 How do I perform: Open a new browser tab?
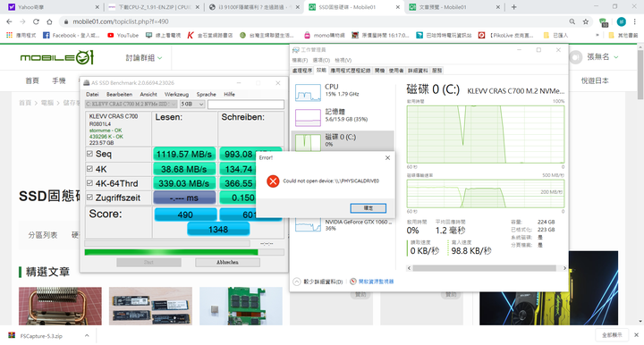click(x=513, y=7)
